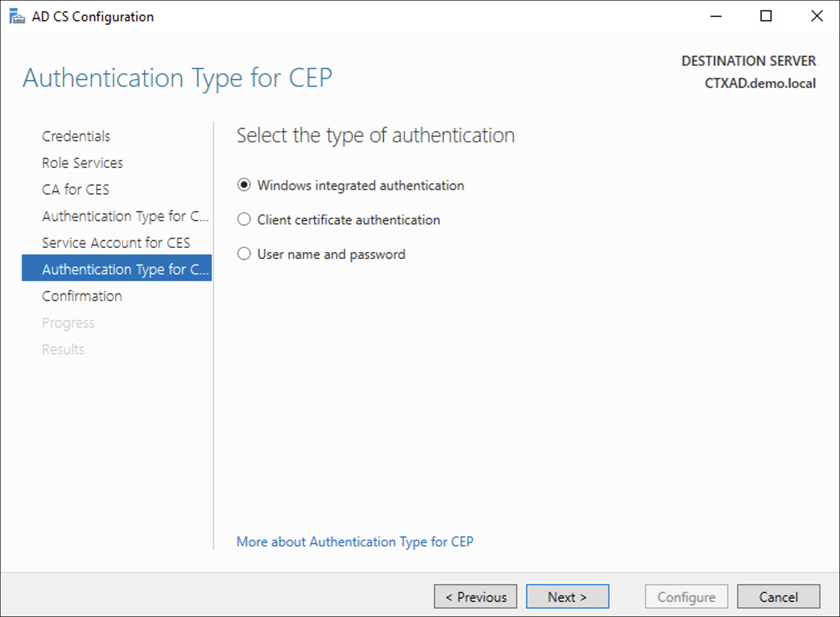Click the AD CS Configuration title bar icon
This screenshot has width=840, height=617.
[x=17, y=16]
